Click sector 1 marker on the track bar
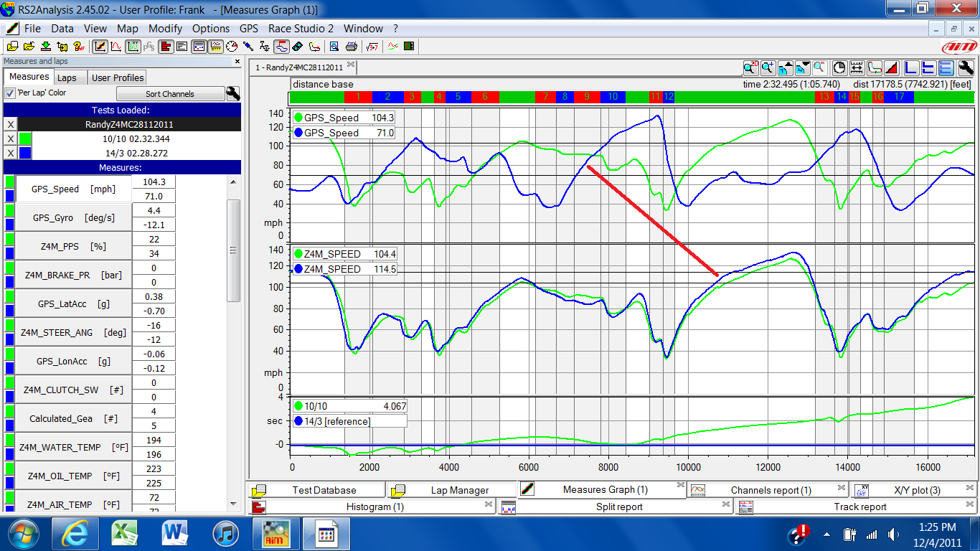980x551 pixels. [x=358, y=96]
